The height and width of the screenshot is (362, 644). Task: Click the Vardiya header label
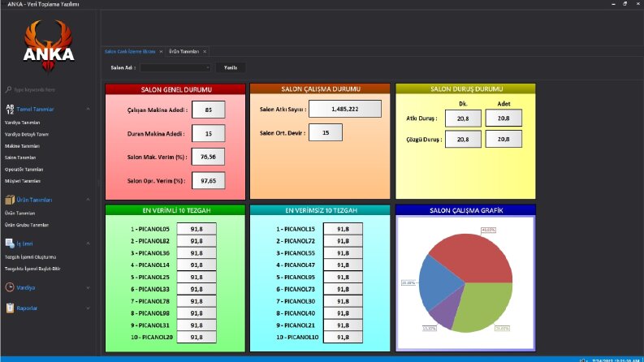tap(25, 287)
